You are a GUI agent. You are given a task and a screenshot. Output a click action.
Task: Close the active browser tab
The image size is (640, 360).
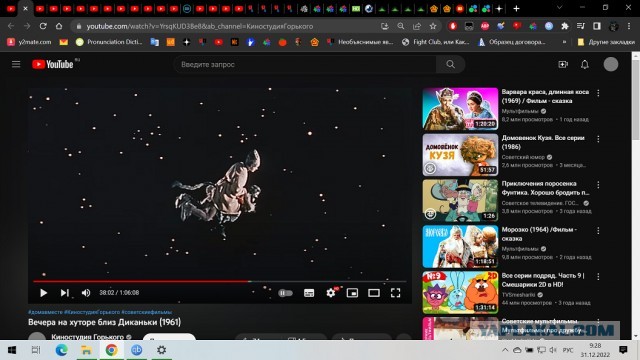pyautogui.click(x=25, y=9)
